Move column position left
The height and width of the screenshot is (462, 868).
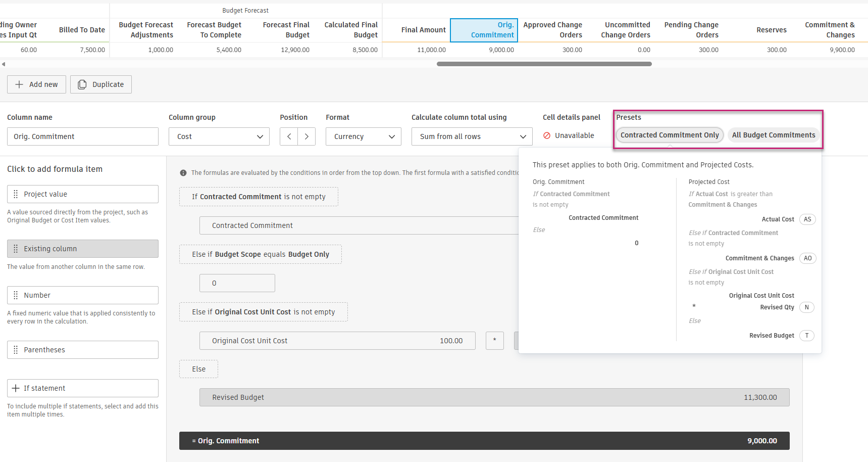[x=289, y=136]
